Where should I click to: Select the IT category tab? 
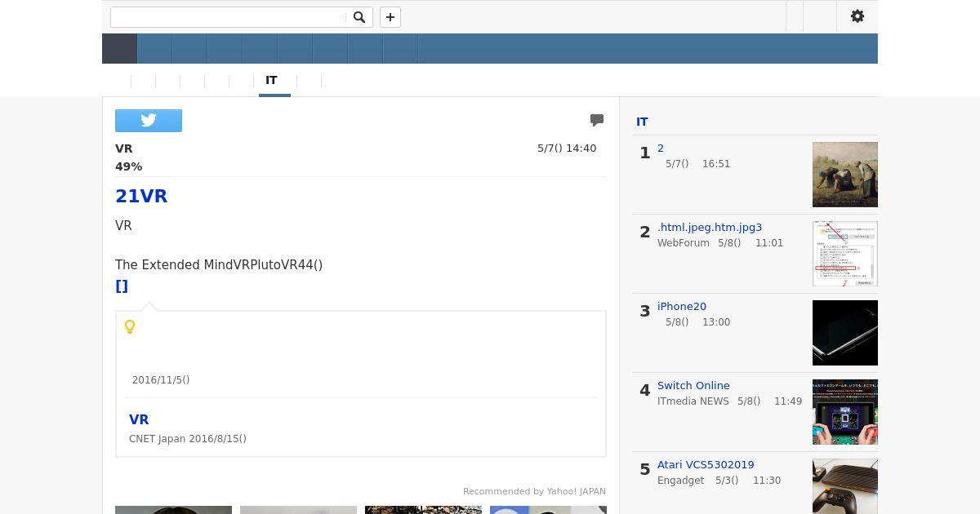tap(271, 81)
